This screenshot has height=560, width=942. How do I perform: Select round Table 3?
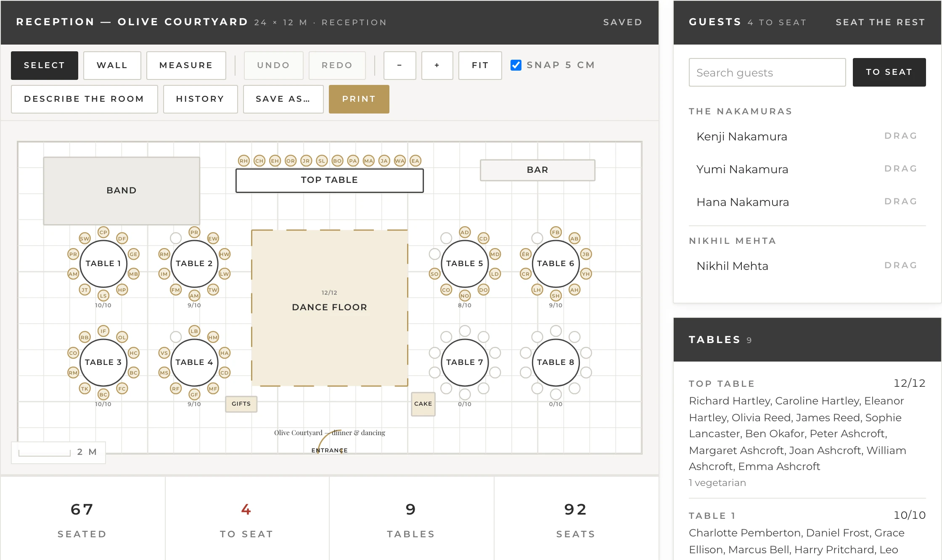click(x=103, y=362)
